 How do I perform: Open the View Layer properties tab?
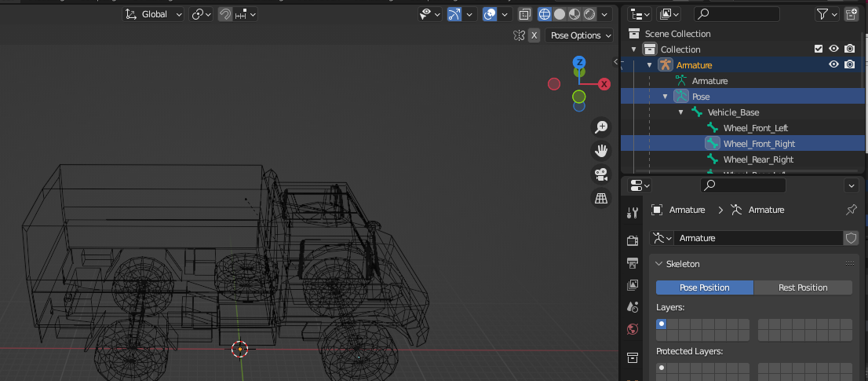pyautogui.click(x=633, y=285)
